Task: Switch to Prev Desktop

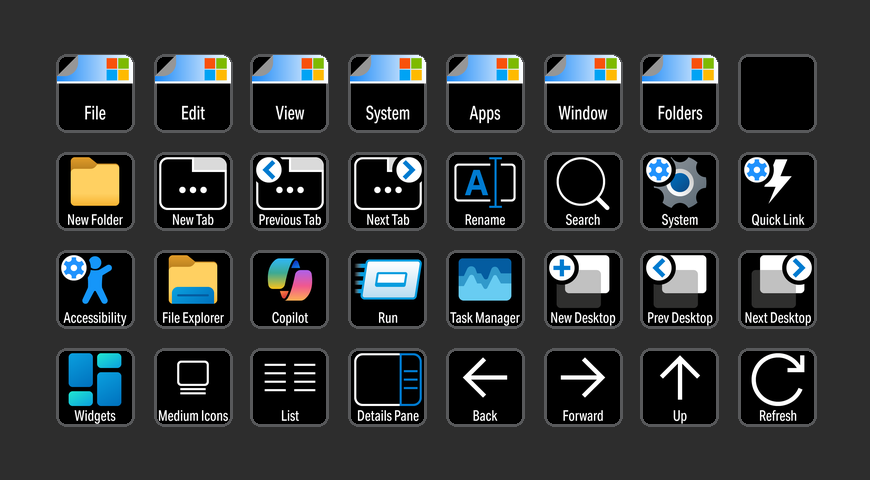Action: tap(680, 289)
